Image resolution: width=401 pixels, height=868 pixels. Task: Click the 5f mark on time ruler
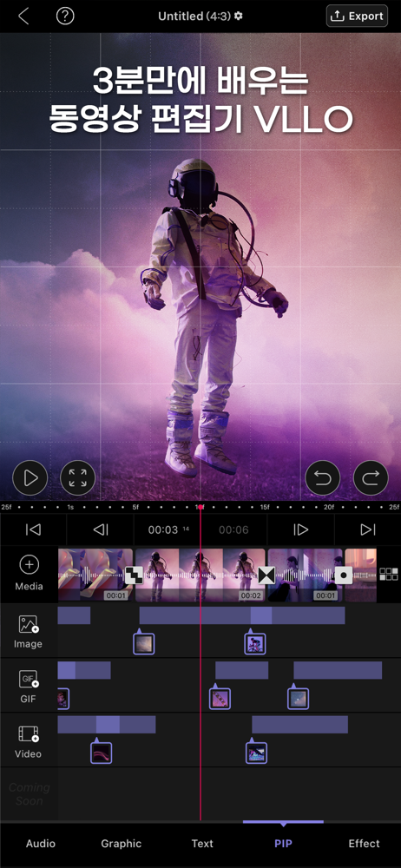135,507
